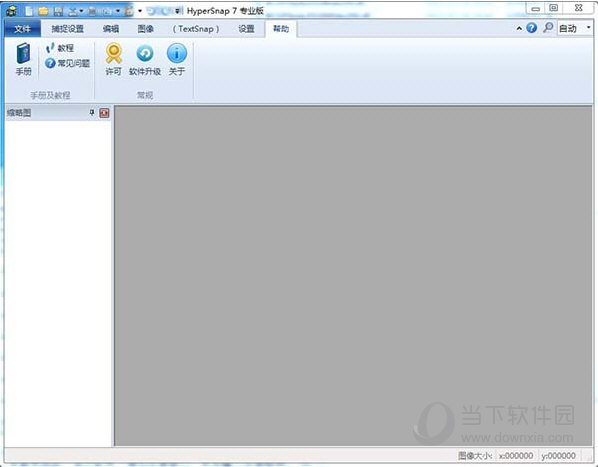Maximize the HyperSnap window
Screen dimensions: 598x467
(554, 8)
